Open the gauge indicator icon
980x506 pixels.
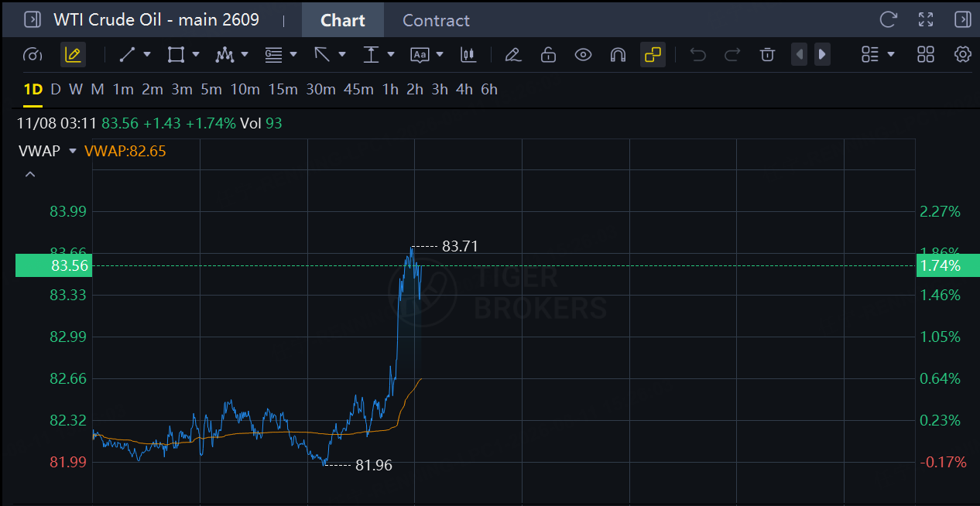tap(33, 54)
